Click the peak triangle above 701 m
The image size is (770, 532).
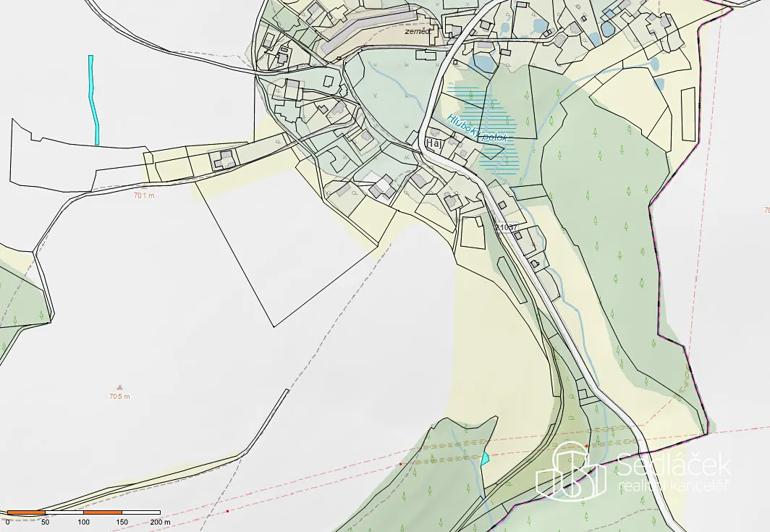[x=144, y=187]
